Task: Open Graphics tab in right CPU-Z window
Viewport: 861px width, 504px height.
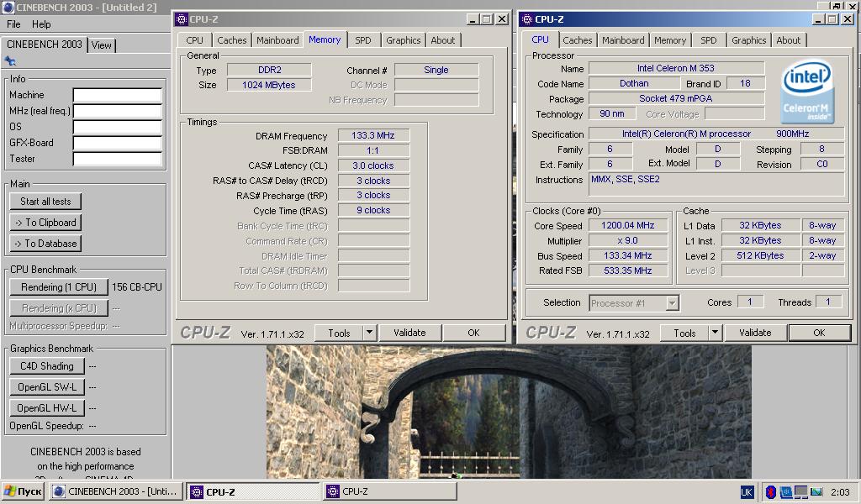Action: click(748, 40)
